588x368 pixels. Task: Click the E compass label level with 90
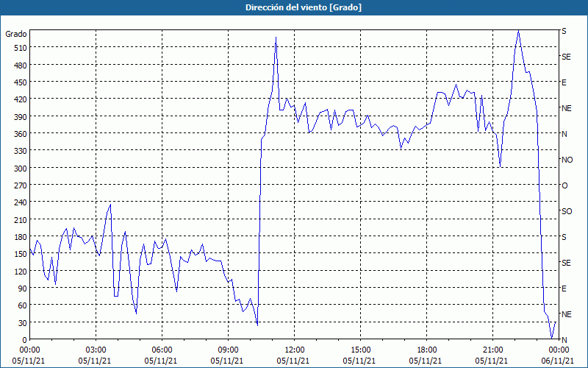coord(564,289)
